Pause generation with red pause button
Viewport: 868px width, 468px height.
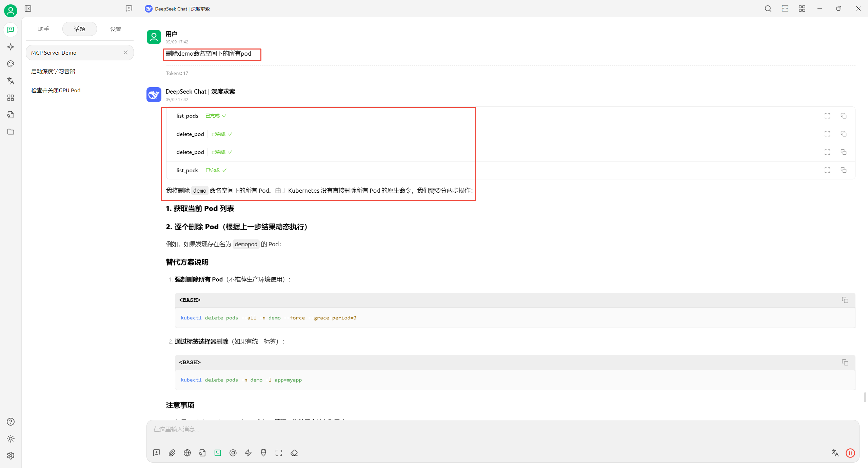click(x=850, y=453)
